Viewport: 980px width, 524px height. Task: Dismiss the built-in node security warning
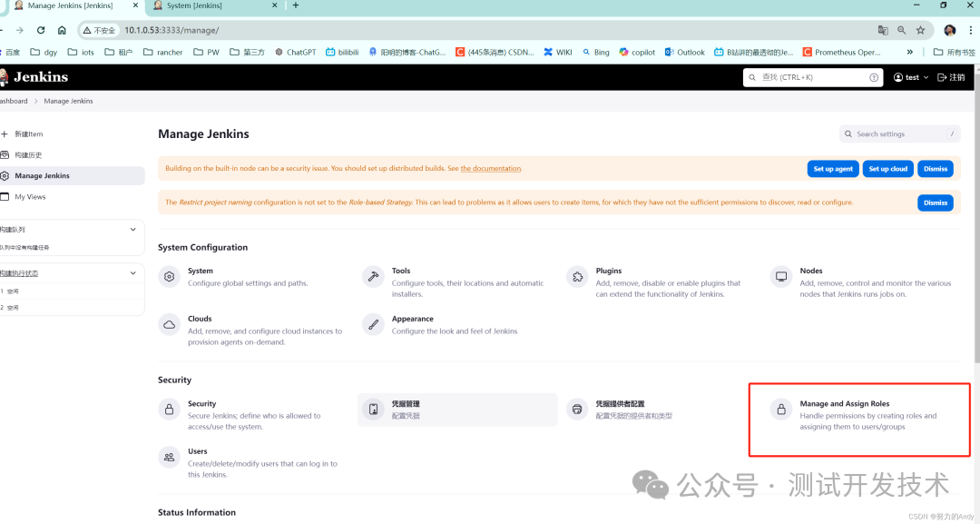(x=936, y=169)
